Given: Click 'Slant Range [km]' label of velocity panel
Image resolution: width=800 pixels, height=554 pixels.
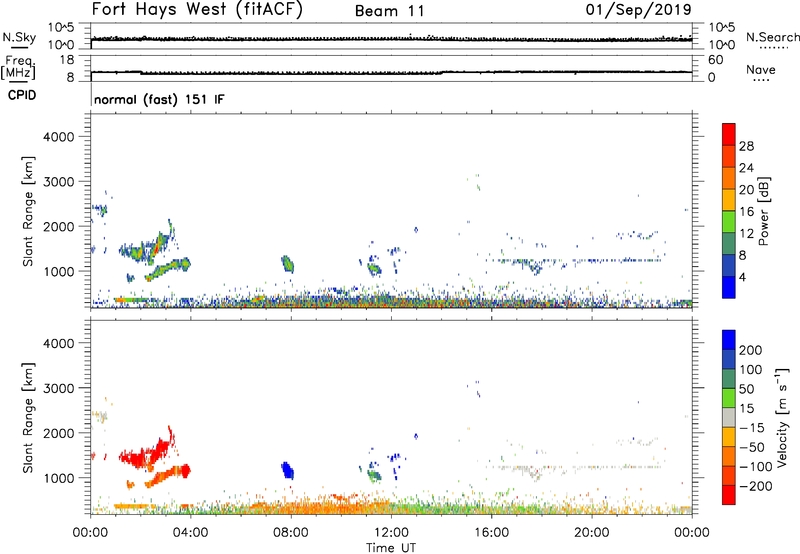Looking at the screenshot, I should pyautogui.click(x=28, y=417).
